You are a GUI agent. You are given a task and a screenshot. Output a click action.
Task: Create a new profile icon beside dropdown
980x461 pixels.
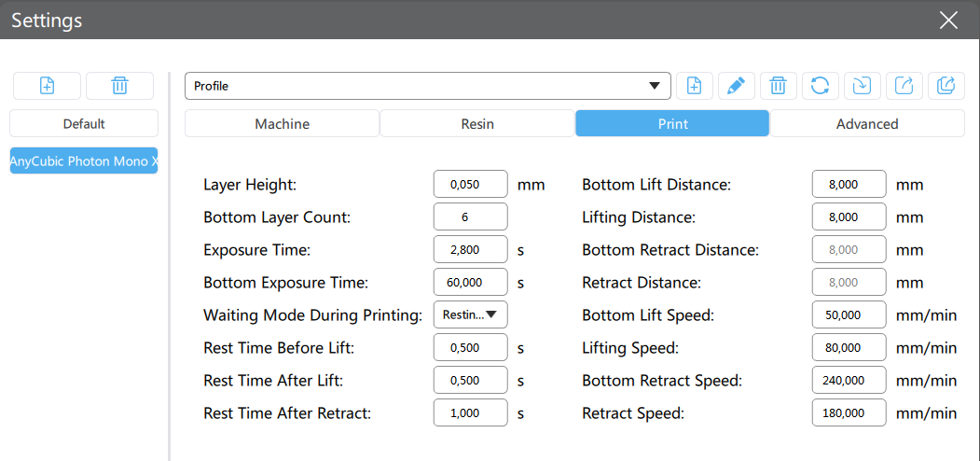coord(695,86)
